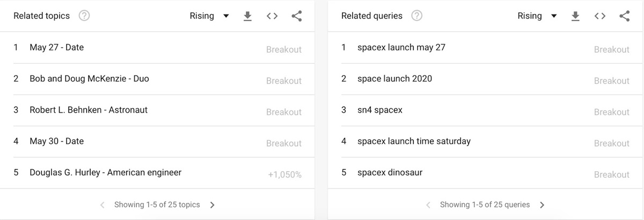
Task: Share the Related queries panel
Action: (625, 16)
